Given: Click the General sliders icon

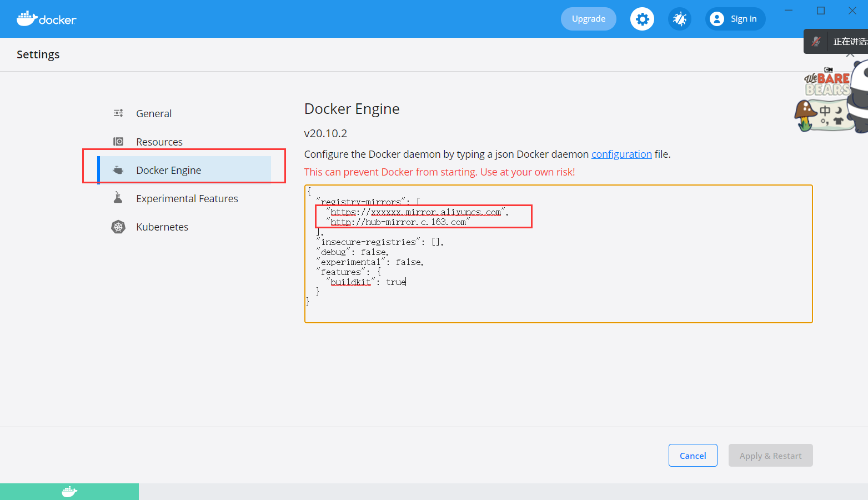Looking at the screenshot, I should point(118,113).
